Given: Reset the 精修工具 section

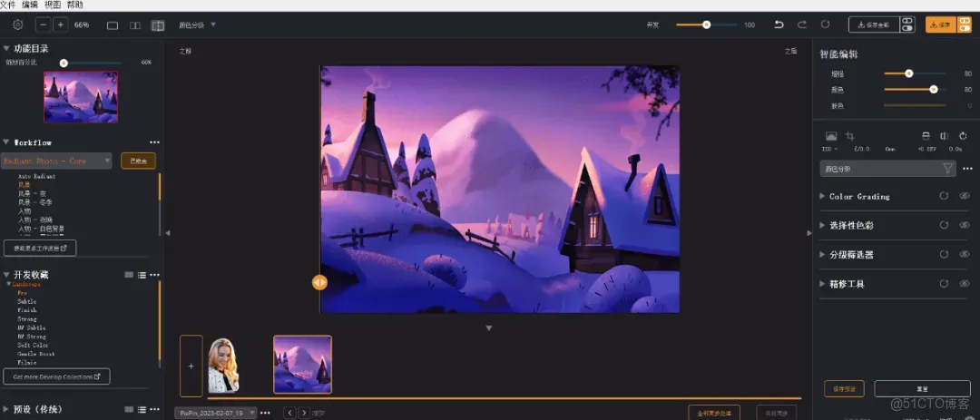Looking at the screenshot, I should (x=944, y=284).
